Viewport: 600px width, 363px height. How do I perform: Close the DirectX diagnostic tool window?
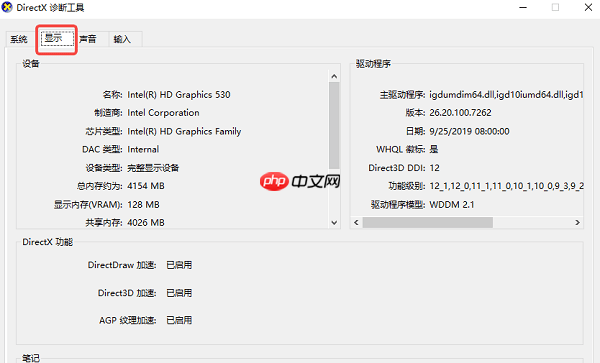588,7
